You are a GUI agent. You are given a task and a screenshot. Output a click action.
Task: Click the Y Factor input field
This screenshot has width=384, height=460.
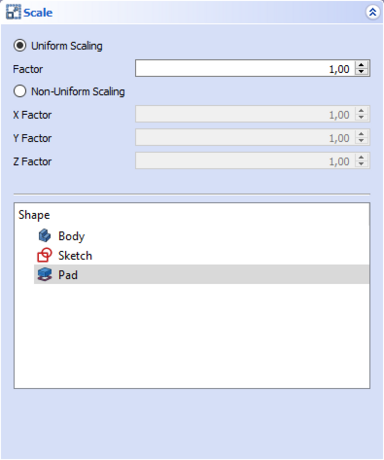[245, 138]
